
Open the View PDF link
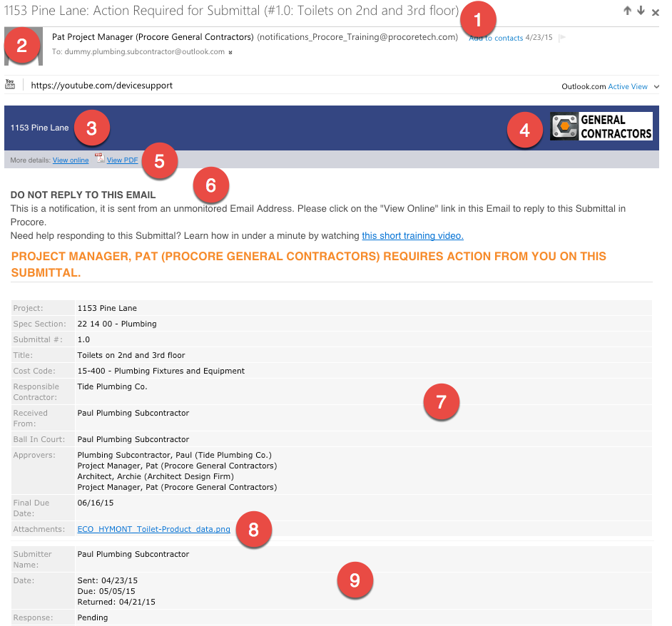point(122,160)
